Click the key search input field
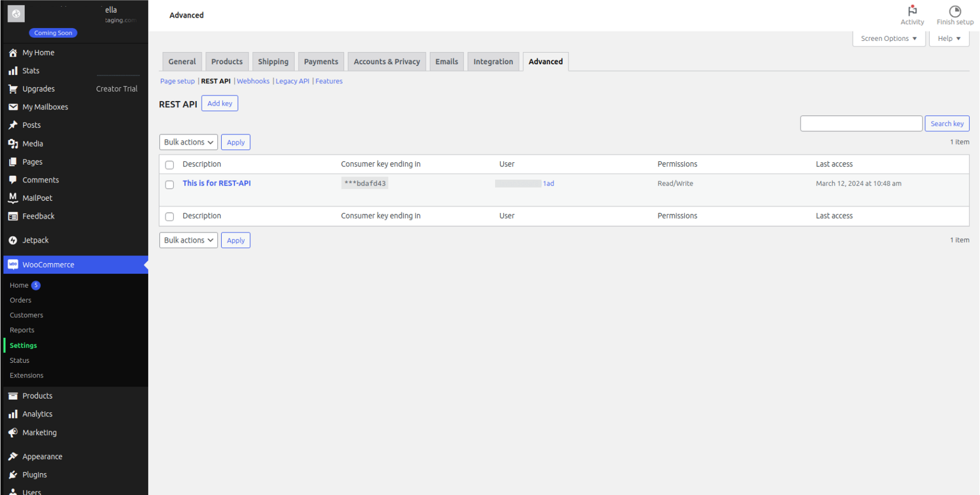Image resolution: width=980 pixels, height=495 pixels. (x=861, y=123)
